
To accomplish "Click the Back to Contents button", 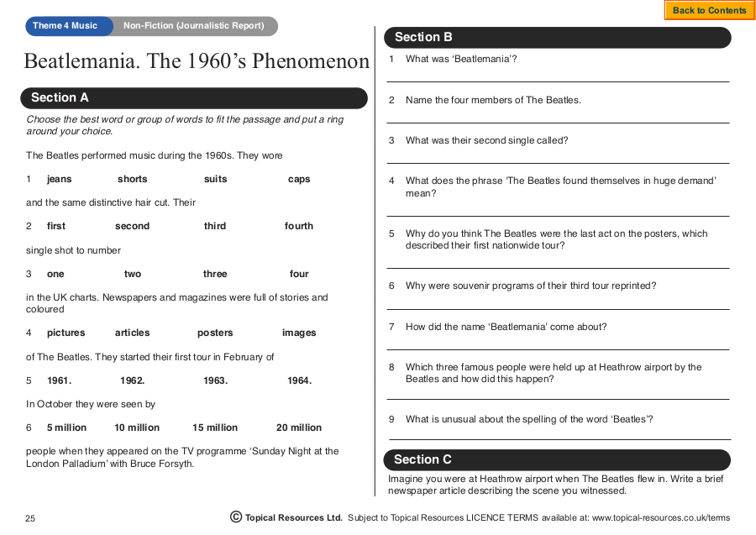I will (709, 10).
